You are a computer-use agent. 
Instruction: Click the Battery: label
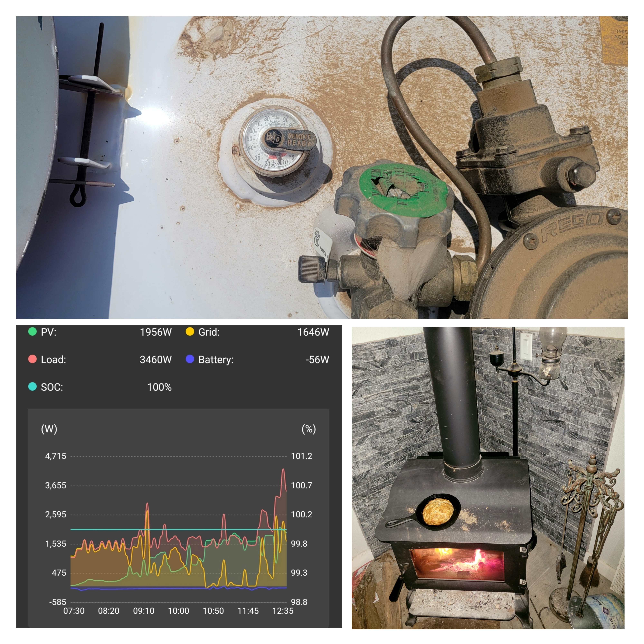pos(216,360)
